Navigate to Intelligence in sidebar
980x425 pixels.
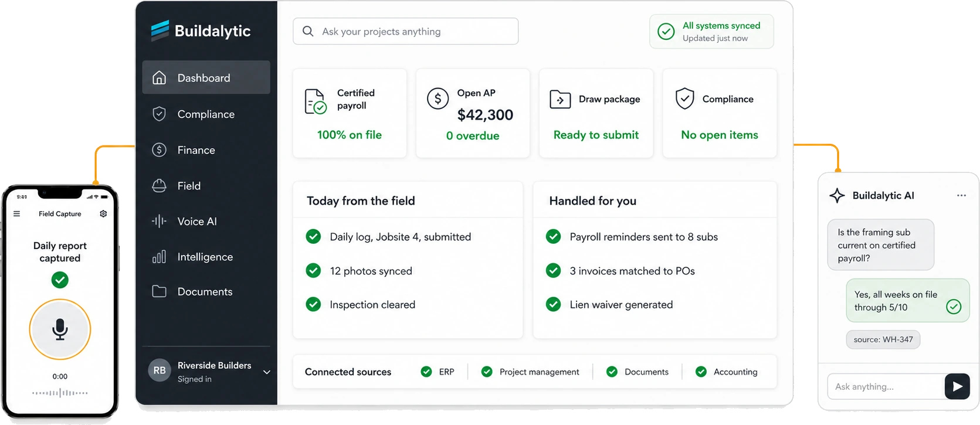[206, 257]
